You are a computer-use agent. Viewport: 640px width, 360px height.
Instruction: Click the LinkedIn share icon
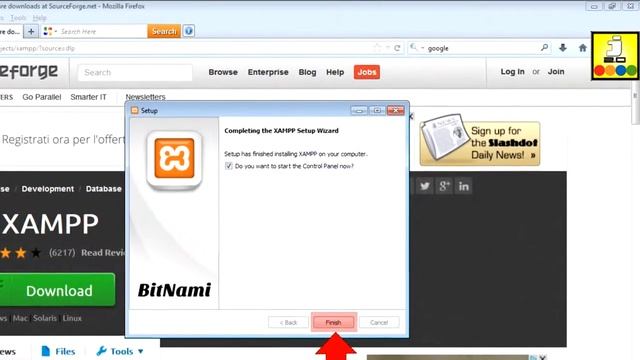pos(464,186)
